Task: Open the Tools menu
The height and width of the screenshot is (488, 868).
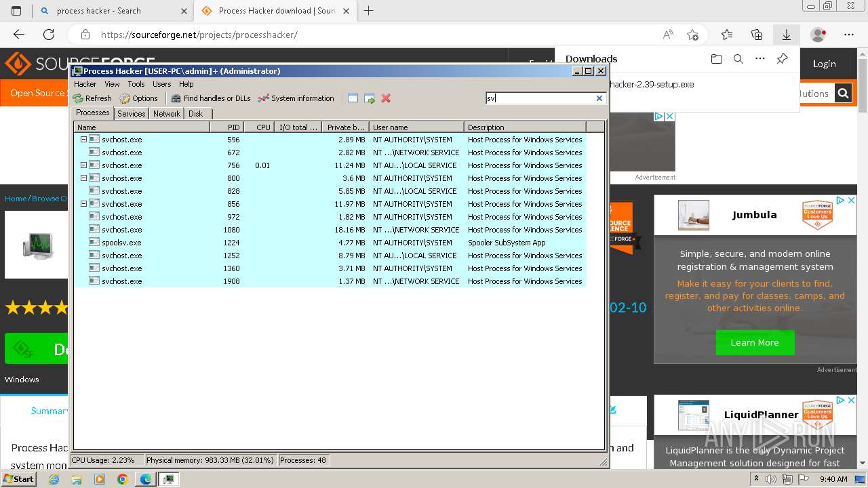Action: click(x=136, y=84)
